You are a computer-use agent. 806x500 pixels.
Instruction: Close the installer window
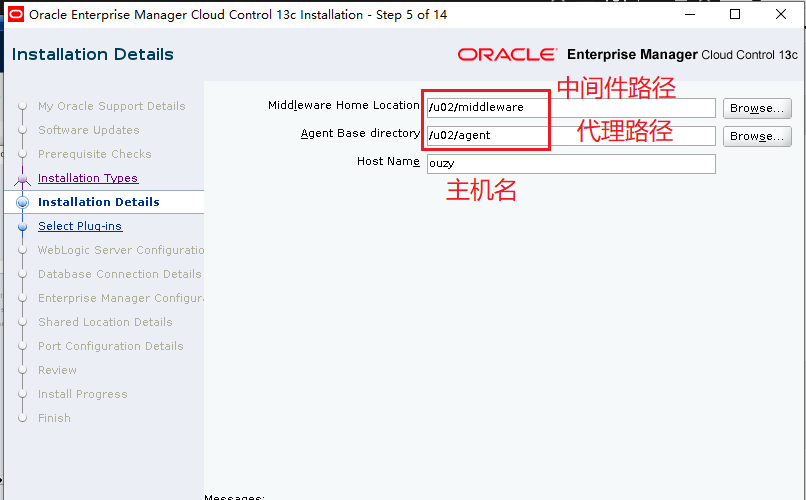781,14
